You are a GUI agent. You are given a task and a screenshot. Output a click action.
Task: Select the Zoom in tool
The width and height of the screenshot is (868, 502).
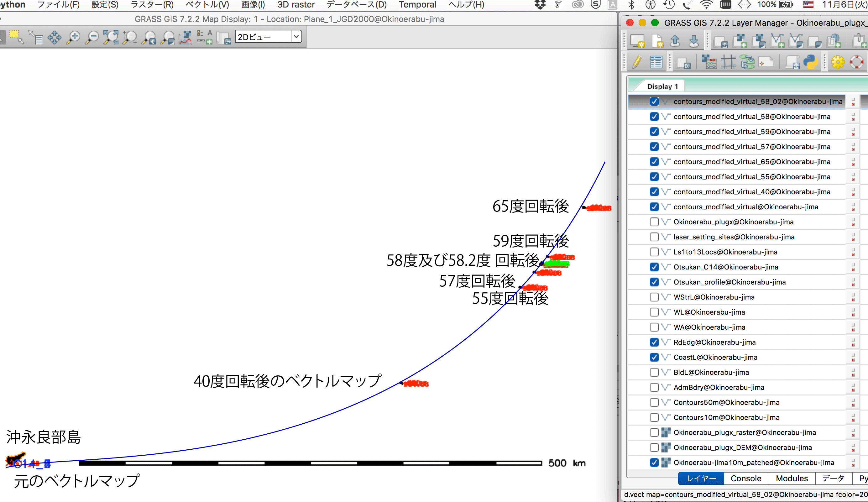[x=73, y=37]
